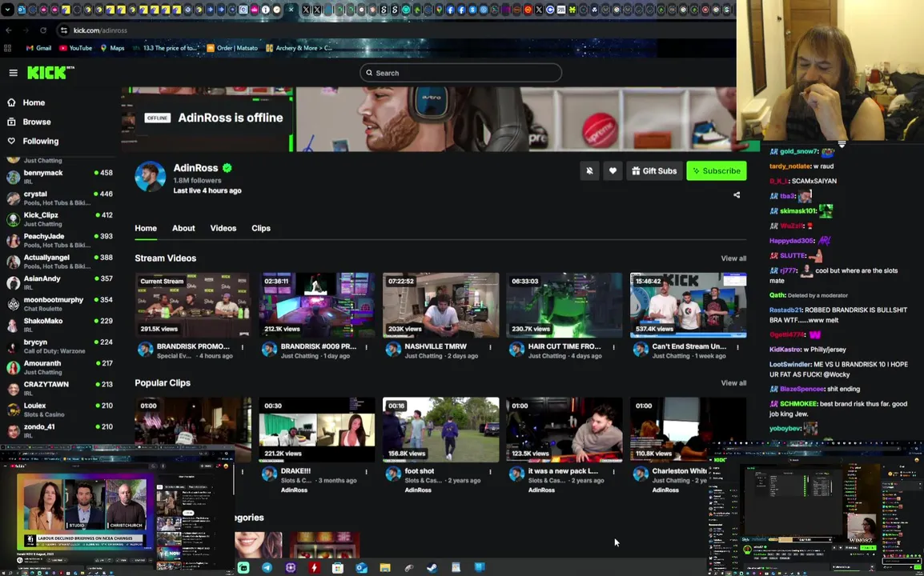
Task: Open options menu for BRANDRISK #009 video
Action: pyautogui.click(x=366, y=347)
